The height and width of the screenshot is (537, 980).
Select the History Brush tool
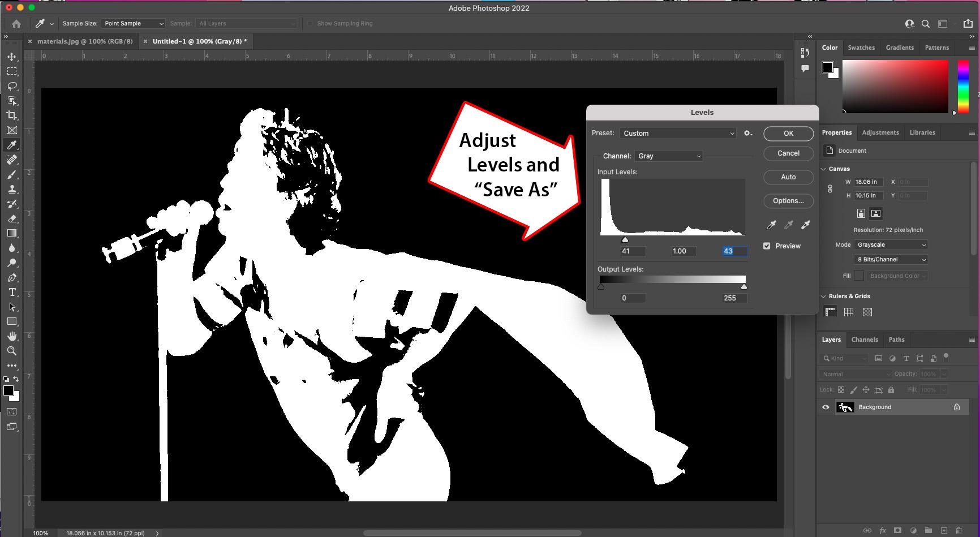click(x=12, y=204)
